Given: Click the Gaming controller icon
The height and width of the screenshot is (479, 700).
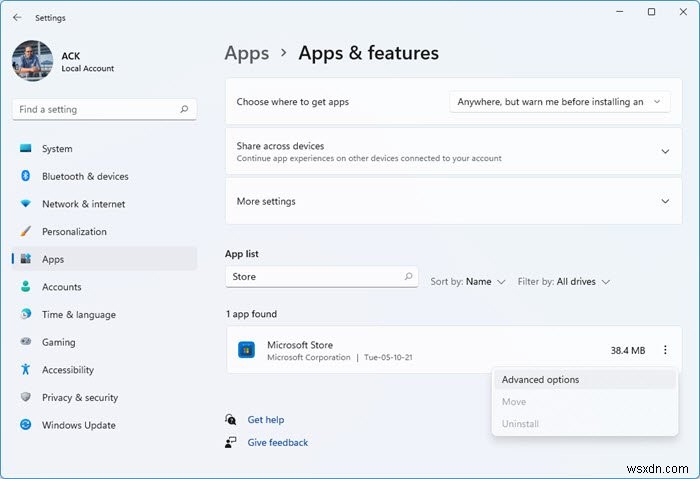Looking at the screenshot, I should (x=26, y=342).
